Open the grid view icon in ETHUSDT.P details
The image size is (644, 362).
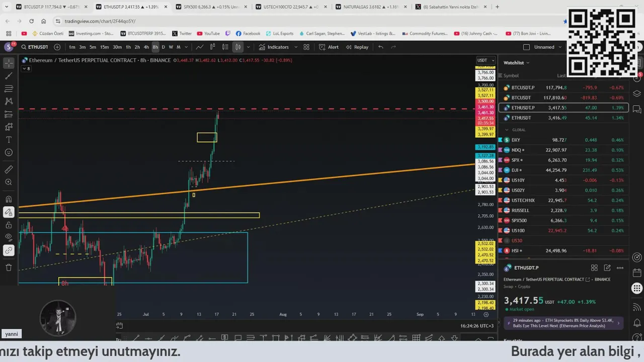(594, 268)
